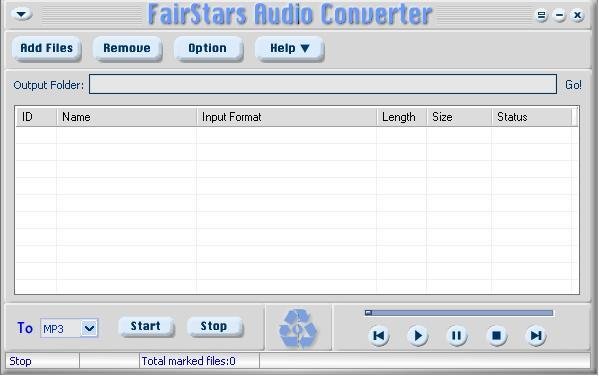Sort by the Length column header
Screen dimensions: 599x376
pyautogui.click(x=401, y=117)
